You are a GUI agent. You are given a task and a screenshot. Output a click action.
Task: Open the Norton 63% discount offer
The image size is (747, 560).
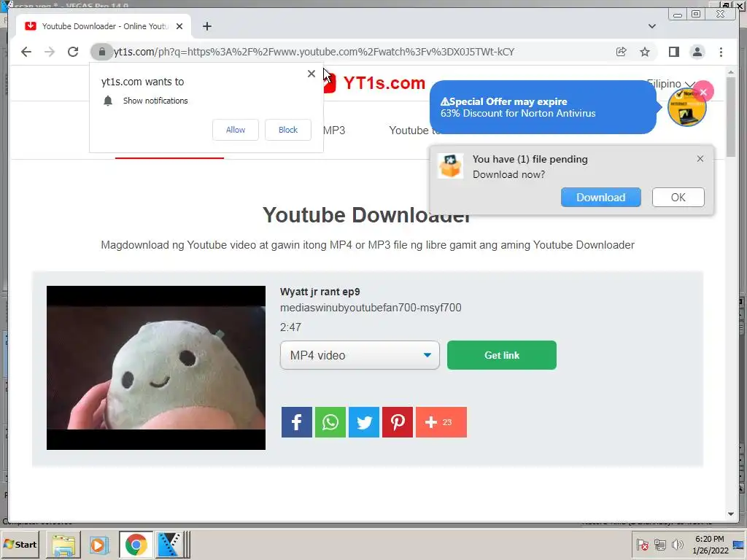coord(543,108)
